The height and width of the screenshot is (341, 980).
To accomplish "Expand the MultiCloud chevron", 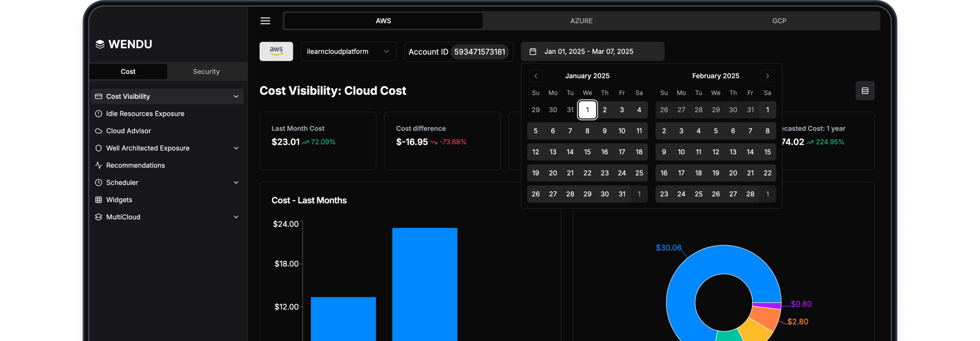I will click(236, 217).
